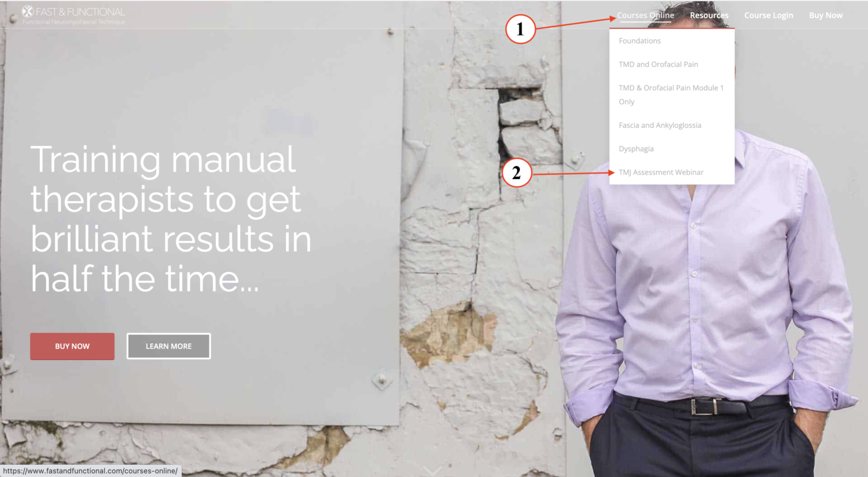Screen dimensions: 868x477
Task: Select TMJ Assessment Webinar entry
Action: (x=661, y=172)
